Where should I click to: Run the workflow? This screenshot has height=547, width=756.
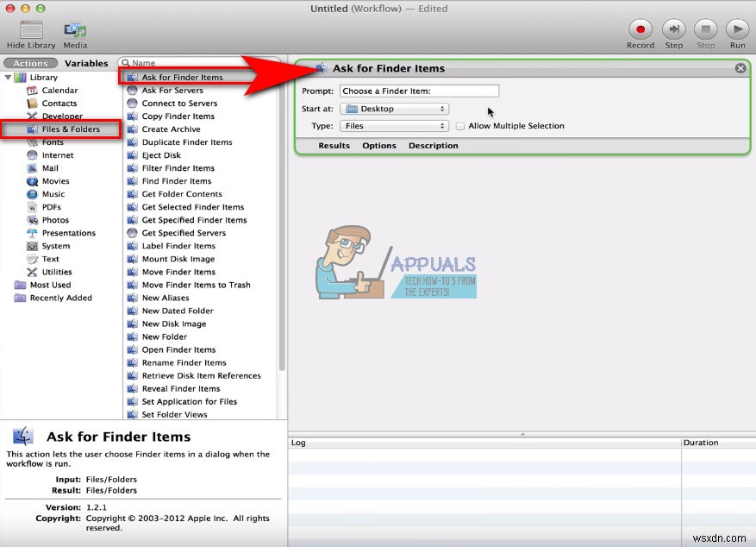tap(738, 28)
